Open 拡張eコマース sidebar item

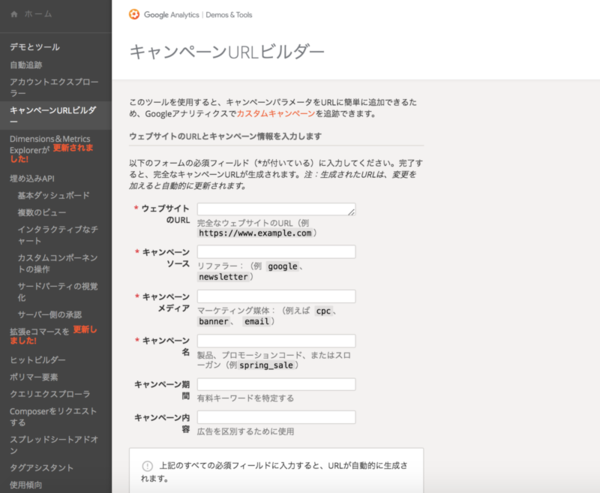click(x=54, y=335)
